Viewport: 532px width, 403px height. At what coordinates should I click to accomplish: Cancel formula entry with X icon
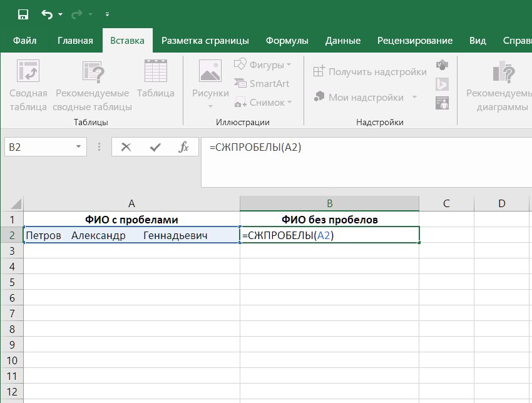pyautogui.click(x=126, y=147)
